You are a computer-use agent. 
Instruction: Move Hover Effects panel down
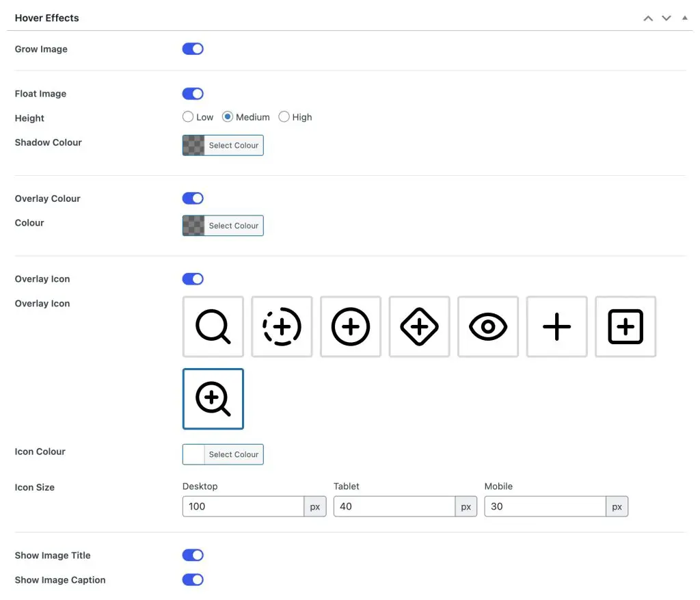coord(667,18)
